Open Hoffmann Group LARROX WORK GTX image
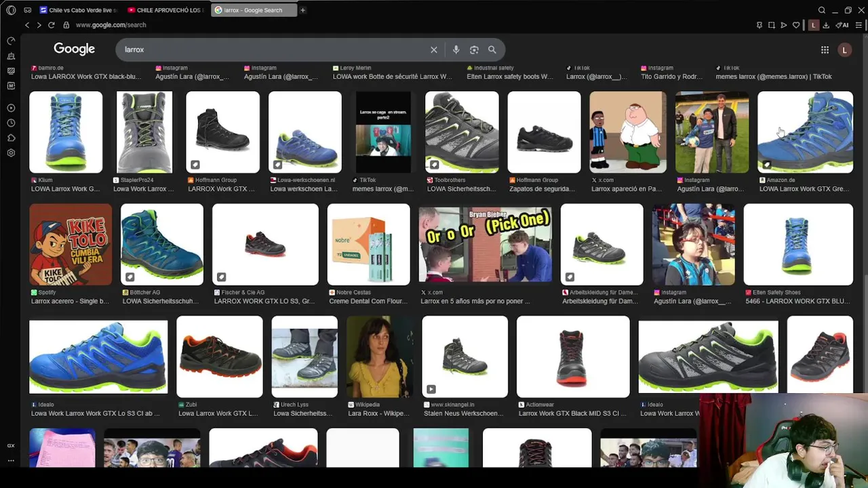The width and height of the screenshot is (868, 488). [x=222, y=132]
